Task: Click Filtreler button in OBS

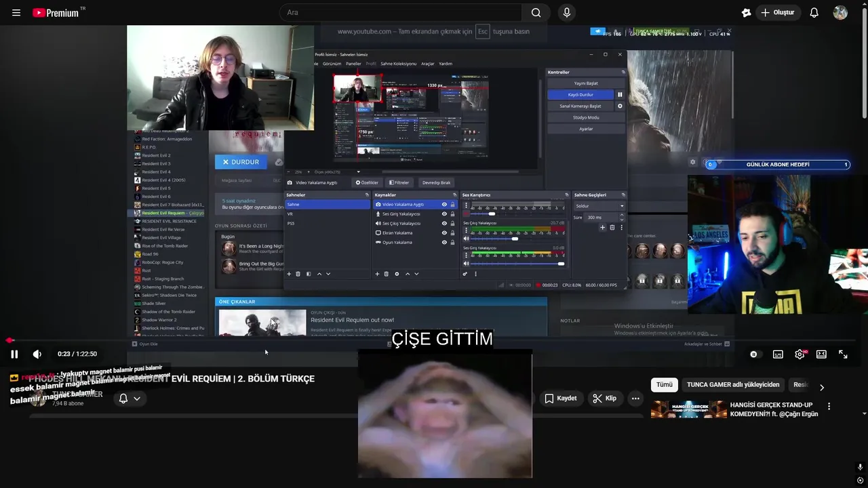Action: 399,182
